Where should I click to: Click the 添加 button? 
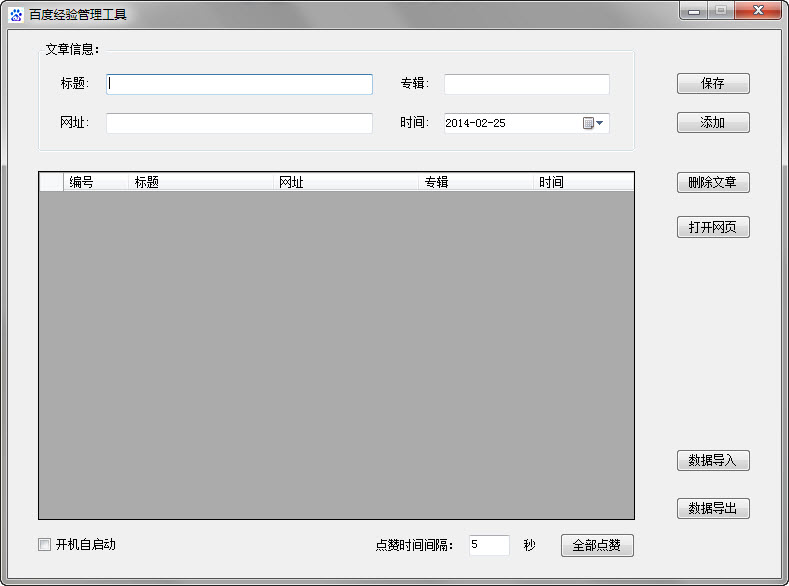tap(713, 122)
